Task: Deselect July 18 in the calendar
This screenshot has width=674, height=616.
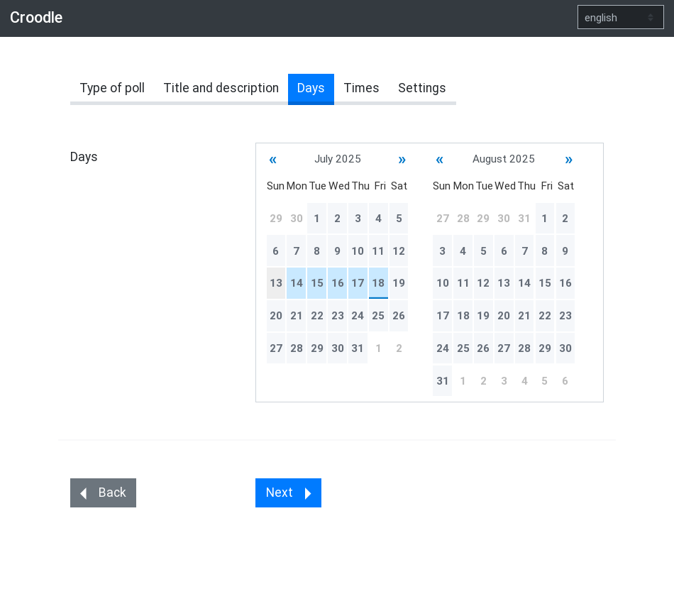Action: (x=378, y=283)
